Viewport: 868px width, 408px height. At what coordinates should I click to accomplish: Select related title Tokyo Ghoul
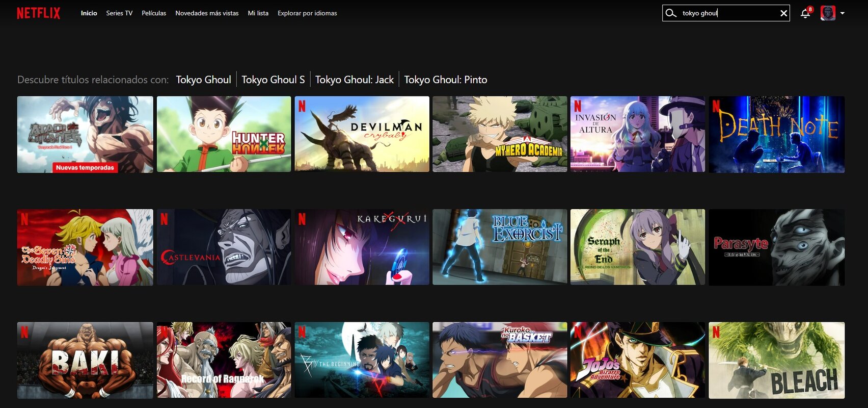203,80
